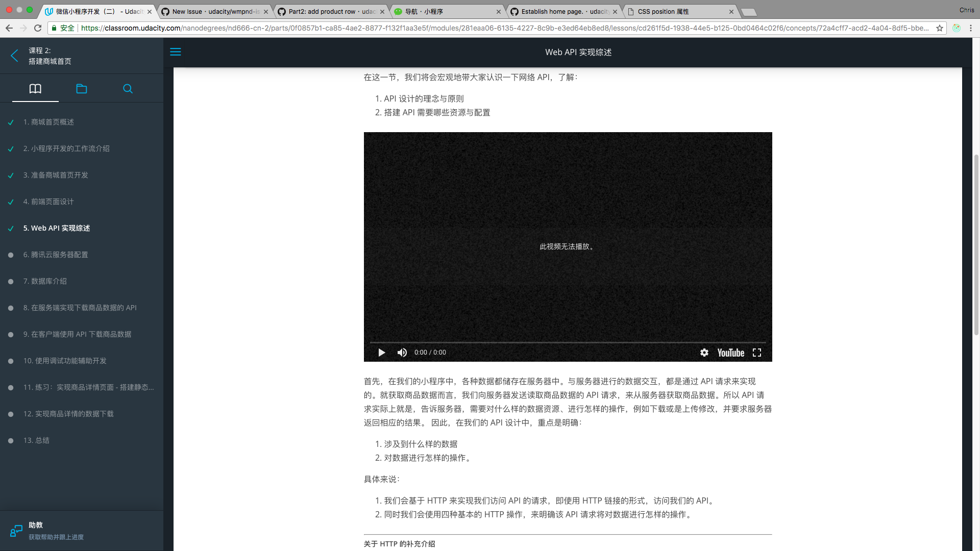Mute the video audio
This screenshot has height=551, width=980.
[402, 353]
